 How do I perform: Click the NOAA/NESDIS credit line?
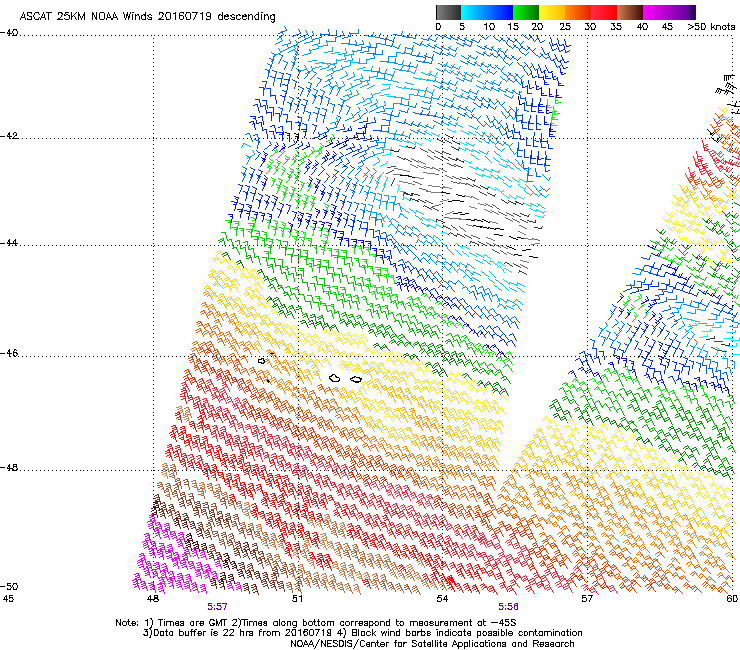(x=432, y=644)
